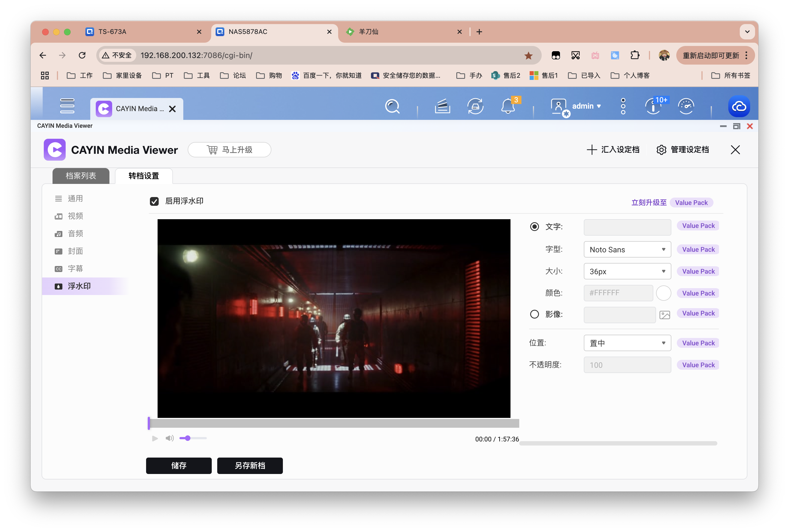Image resolution: width=789 pixels, height=532 pixels.
Task: Open the dashboard gauge icon
Action: [x=686, y=106]
